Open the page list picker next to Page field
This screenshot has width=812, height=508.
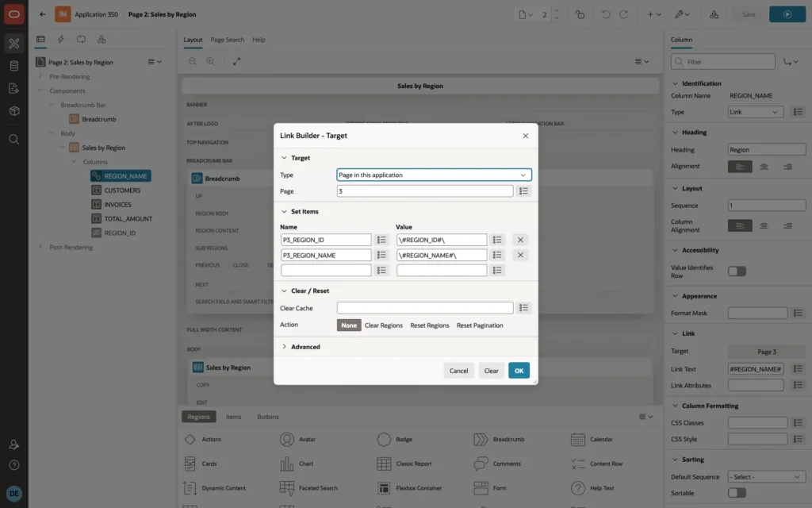coord(523,191)
